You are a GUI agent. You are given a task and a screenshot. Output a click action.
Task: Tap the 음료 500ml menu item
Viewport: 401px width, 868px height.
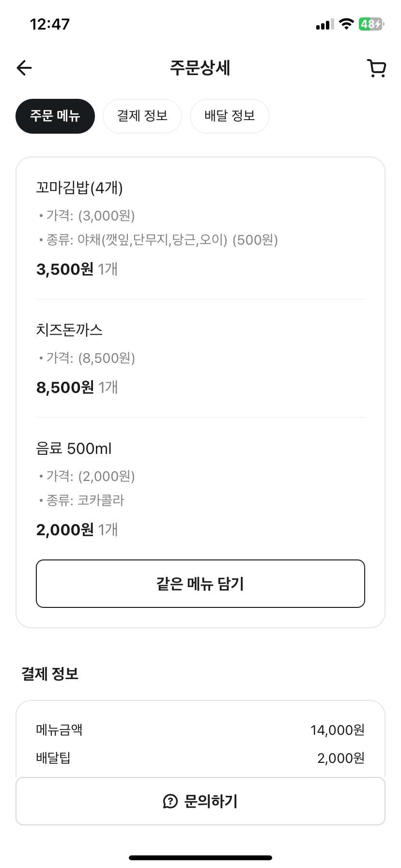tap(74, 449)
